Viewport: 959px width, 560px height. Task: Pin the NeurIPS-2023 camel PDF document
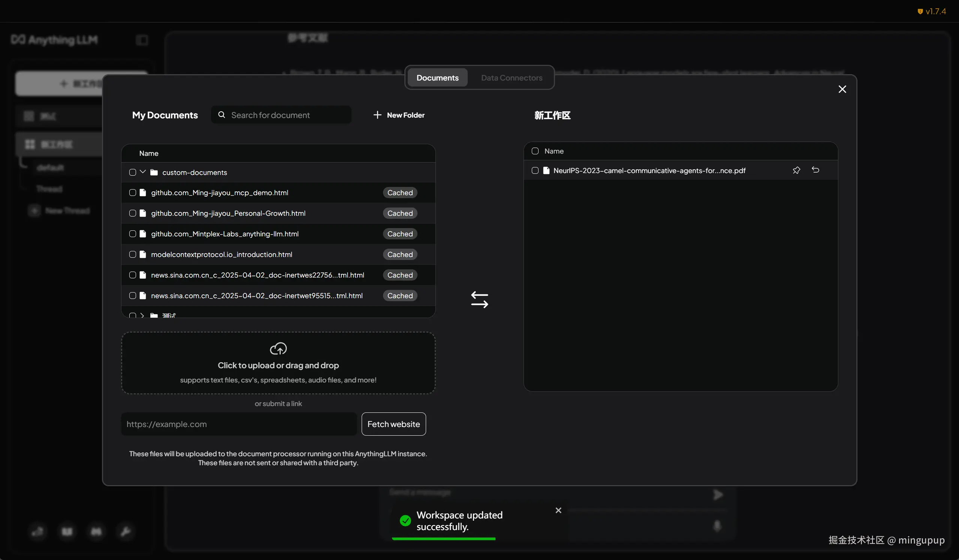pos(796,170)
